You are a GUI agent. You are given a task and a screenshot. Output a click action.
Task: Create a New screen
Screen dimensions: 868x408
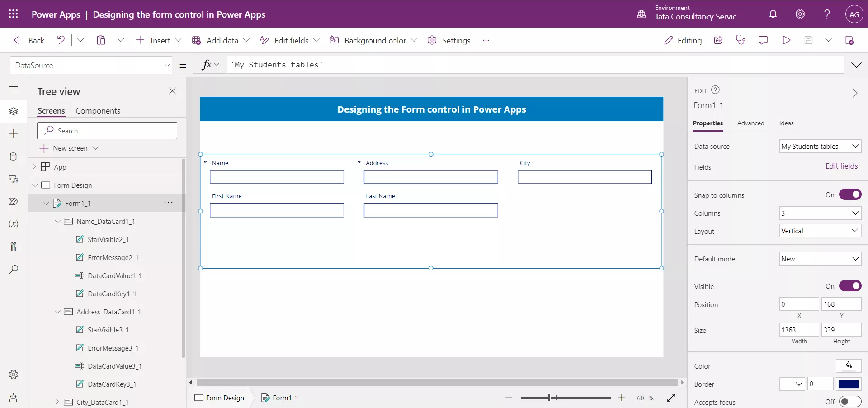[69, 148]
